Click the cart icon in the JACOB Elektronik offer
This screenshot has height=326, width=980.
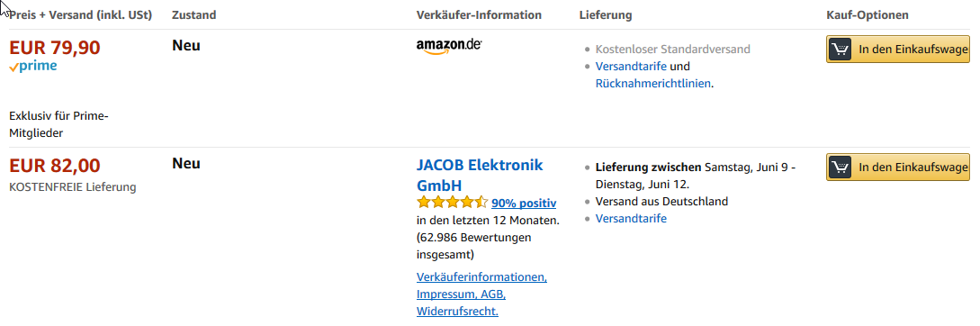click(841, 168)
